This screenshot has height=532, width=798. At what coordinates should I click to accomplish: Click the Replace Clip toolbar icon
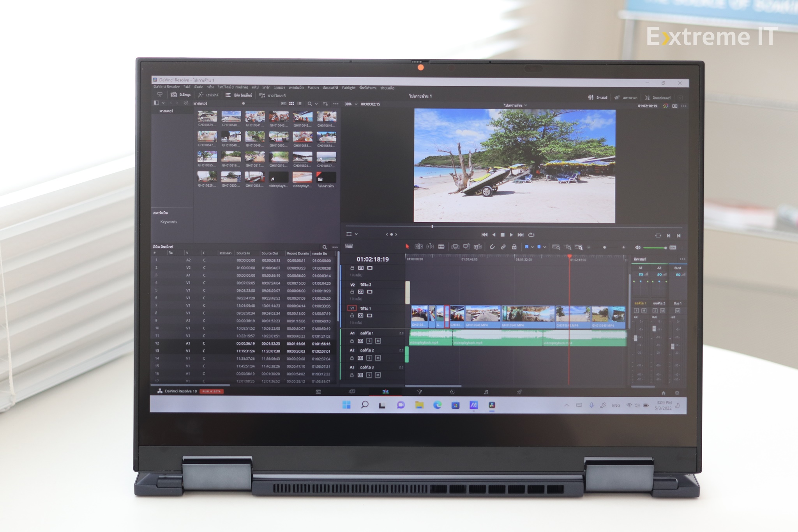(477, 247)
